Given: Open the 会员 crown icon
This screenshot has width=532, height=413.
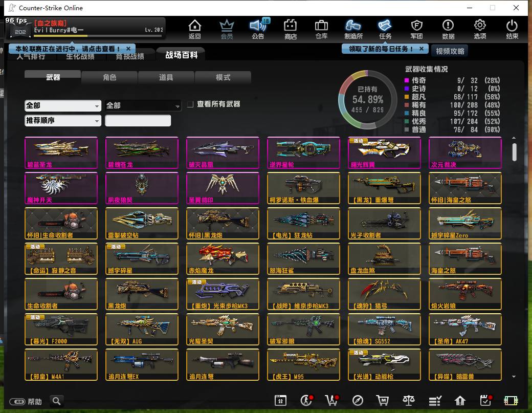Looking at the screenshot, I should click(x=227, y=29).
